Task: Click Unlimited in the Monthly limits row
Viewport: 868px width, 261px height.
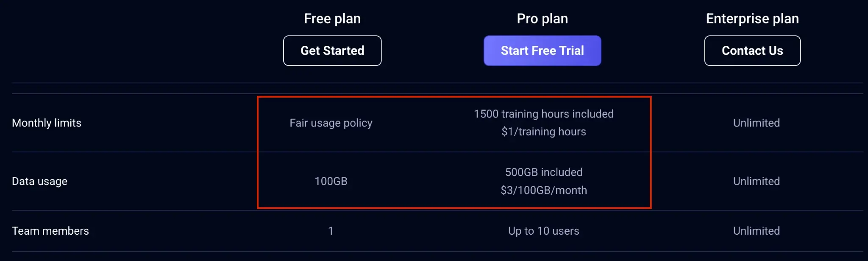Action: pyautogui.click(x=756, y=123)
